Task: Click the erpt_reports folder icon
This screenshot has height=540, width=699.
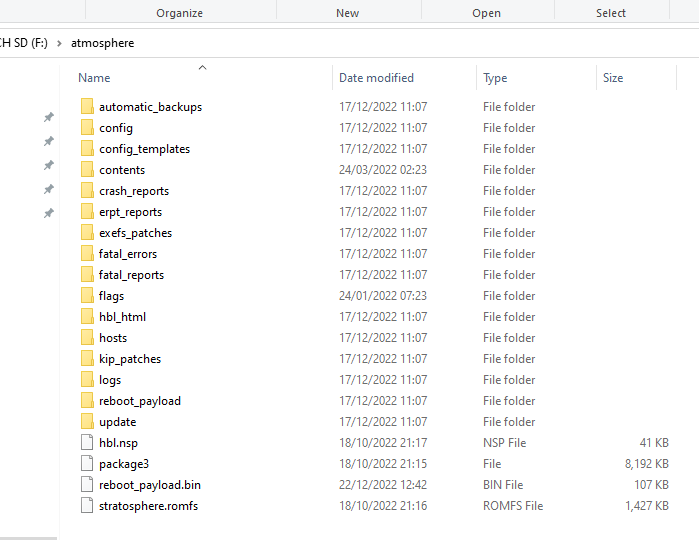Action: pos(87,211)
